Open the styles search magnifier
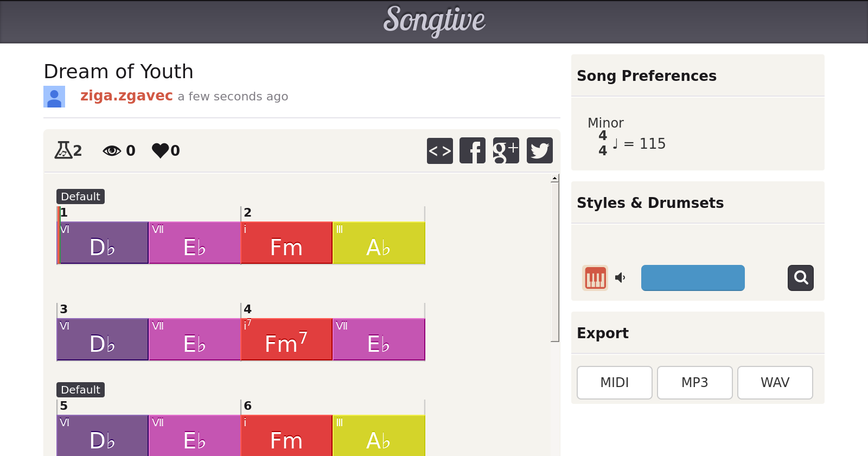The width and height of the screenshot is (868, 456). pos(800,278)
